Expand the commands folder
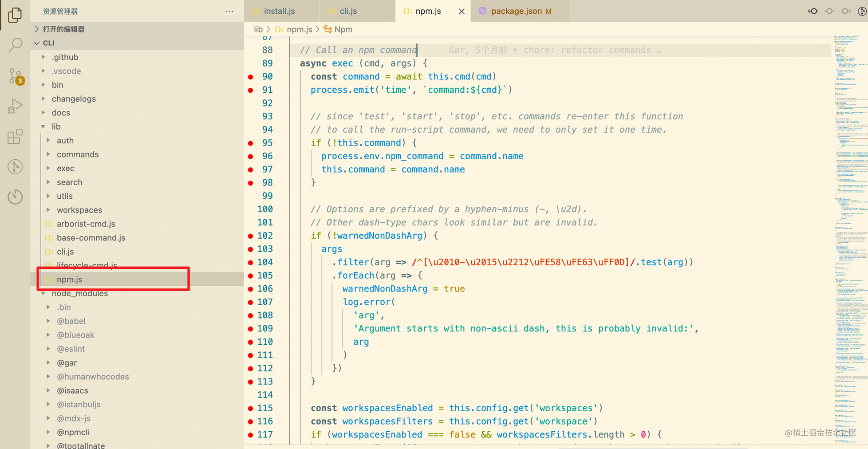868x449 pixels. pos(78,154)
